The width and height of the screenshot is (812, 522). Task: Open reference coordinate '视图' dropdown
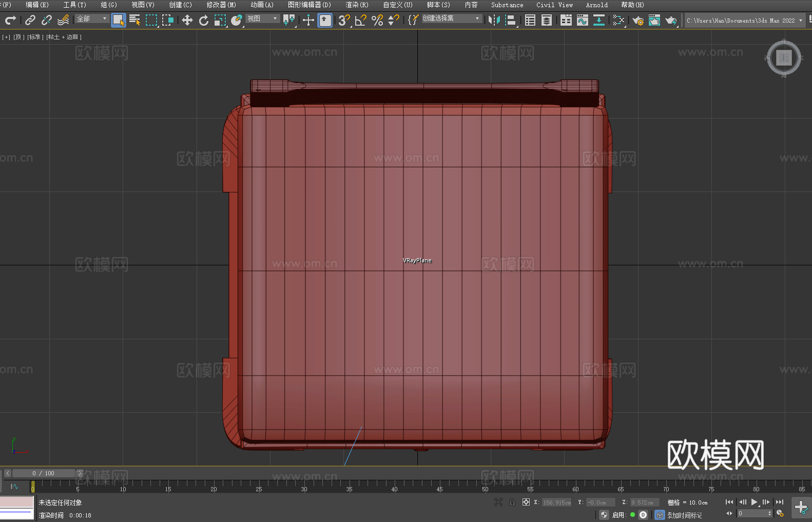(262, 18)
